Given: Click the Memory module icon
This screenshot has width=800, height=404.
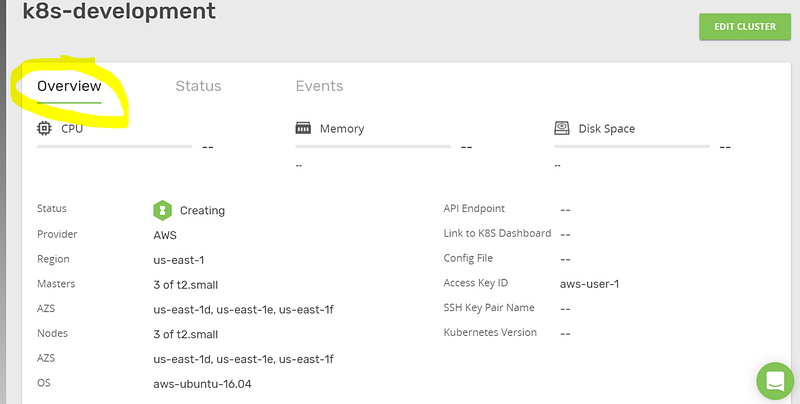Looking at the screenshot, I should point(303,128).
